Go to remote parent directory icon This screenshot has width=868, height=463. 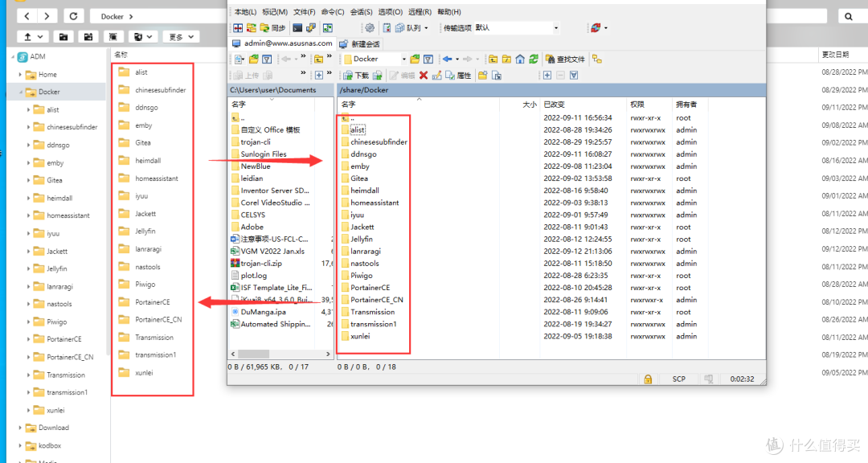493,59
